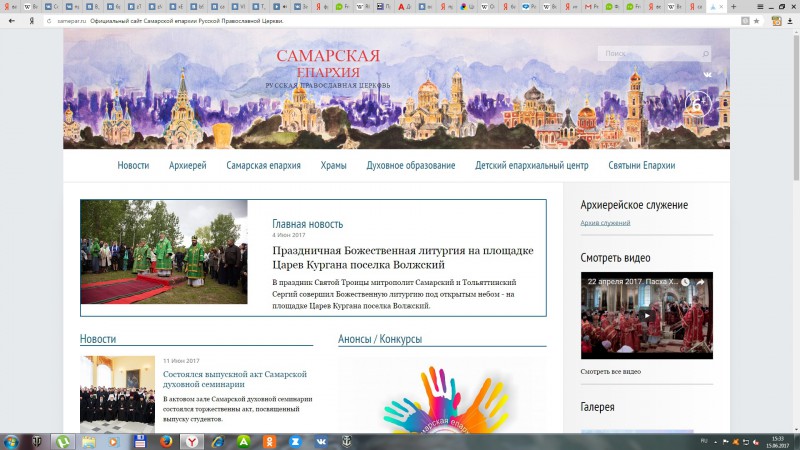Switch to the red Adobe A browser tab
This screenshot has height=450, width=800.
click(404, 7)
